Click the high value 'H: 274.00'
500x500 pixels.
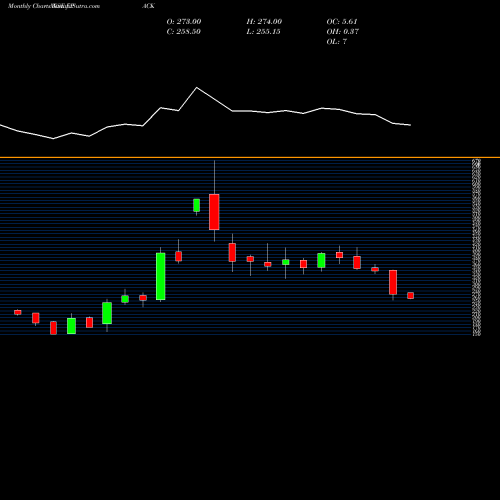click(x=264, y=22)
